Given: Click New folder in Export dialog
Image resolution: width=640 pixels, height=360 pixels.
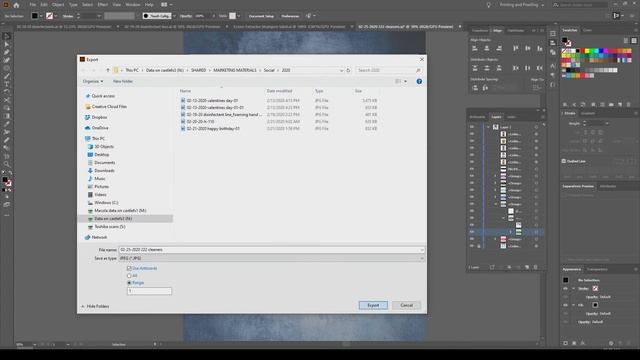Looking at the screenshot, I should coord(122,81).
